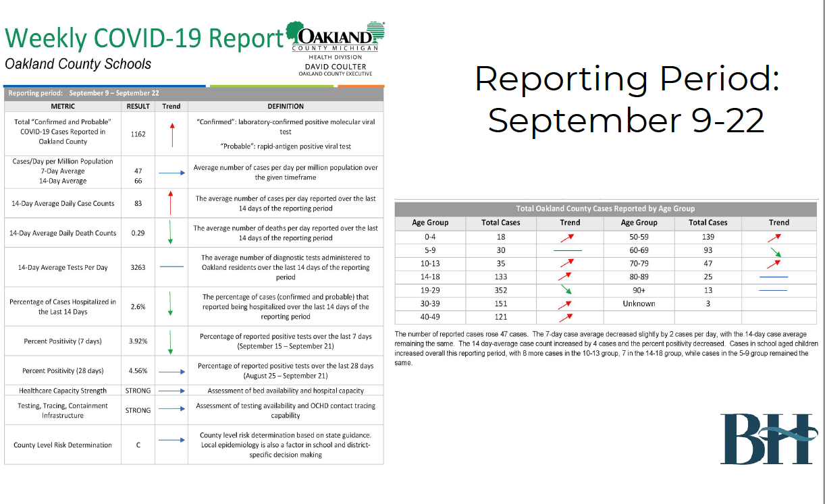
Task: Click the Reporting Period: September 9-22 heading
Action: (x=626, y=100)
